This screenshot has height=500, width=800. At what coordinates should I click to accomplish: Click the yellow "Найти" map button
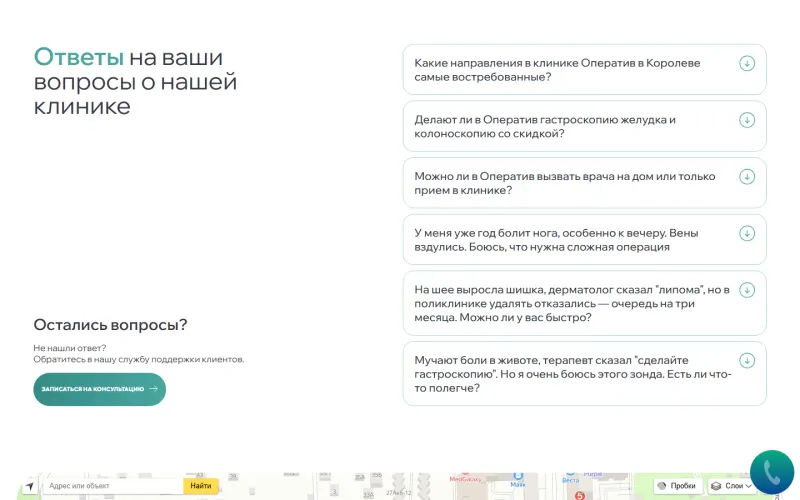(201, 486)
